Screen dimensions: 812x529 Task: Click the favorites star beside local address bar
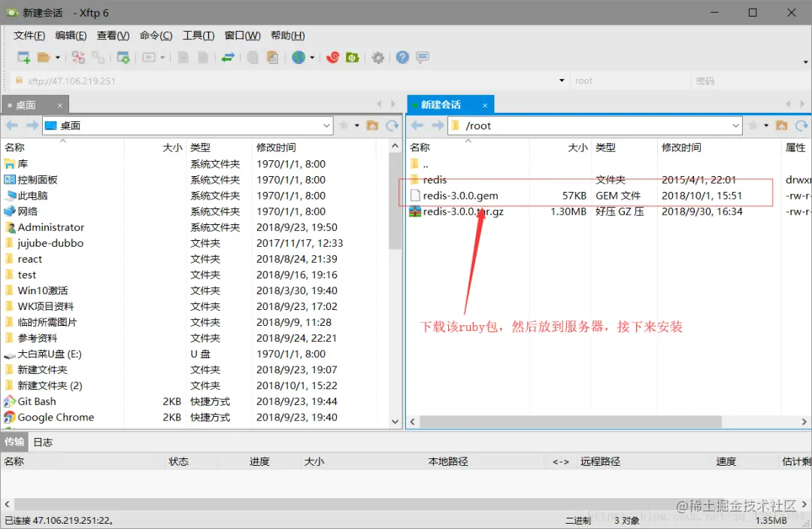(x=344, y=125)
